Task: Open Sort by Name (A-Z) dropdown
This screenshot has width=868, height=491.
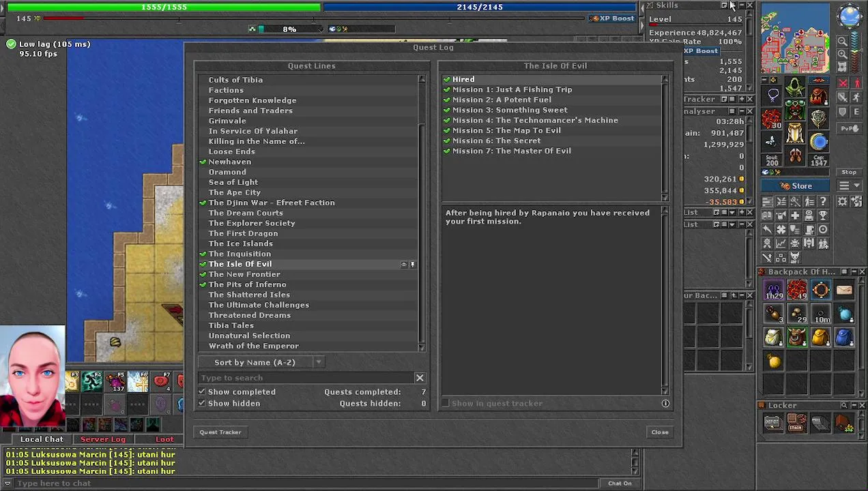Action: 261,363
